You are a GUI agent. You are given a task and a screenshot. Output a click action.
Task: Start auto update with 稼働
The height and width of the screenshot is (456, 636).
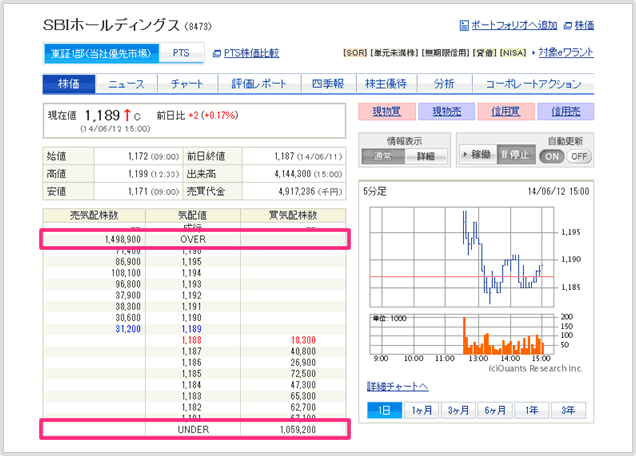(478, 155)
